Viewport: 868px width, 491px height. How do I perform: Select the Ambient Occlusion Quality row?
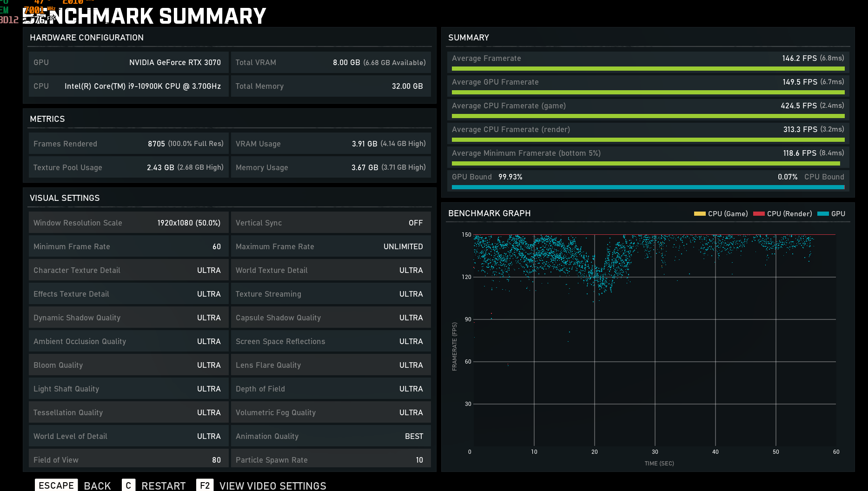tap(129, 341)
